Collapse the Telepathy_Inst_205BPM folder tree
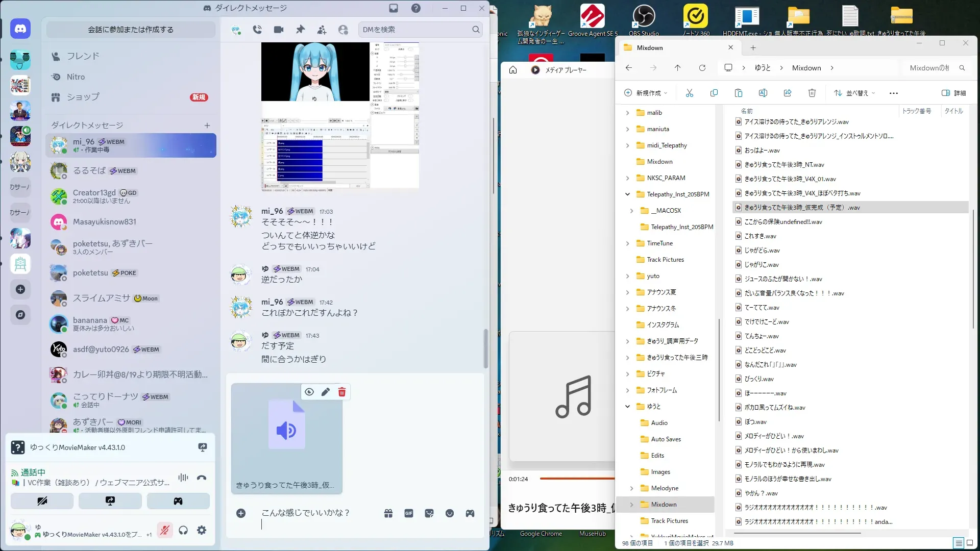980x551 pixels. (x=627, y=194)
